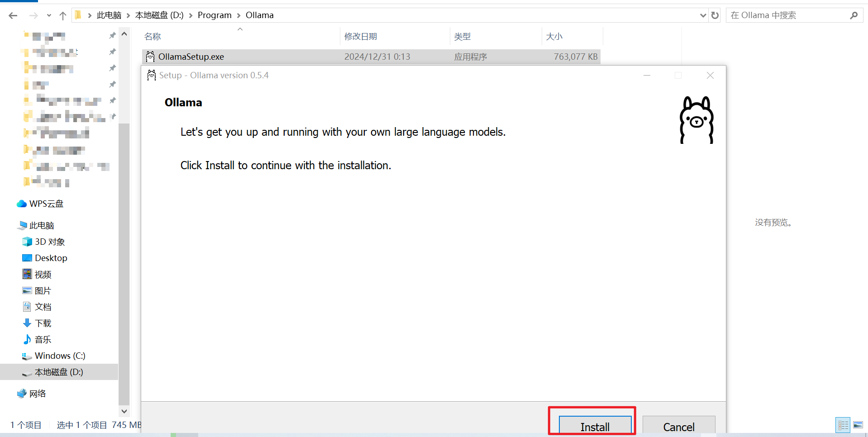The height and width of the screenshot is (437, 868).
Task: Click the 网络 icon in sidebar
Action: point(22,394)
